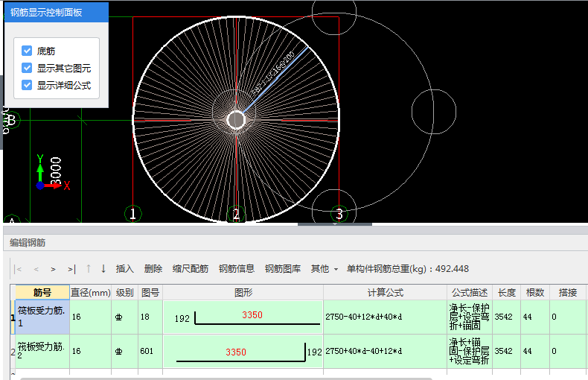Click the 级别 column header
The image size is (588, 380).
click(124, 293)
